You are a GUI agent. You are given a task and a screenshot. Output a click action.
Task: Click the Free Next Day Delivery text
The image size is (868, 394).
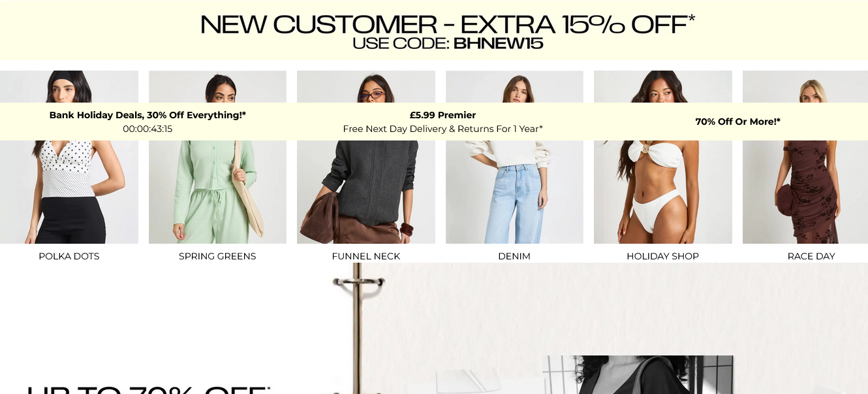pos(442,129)
